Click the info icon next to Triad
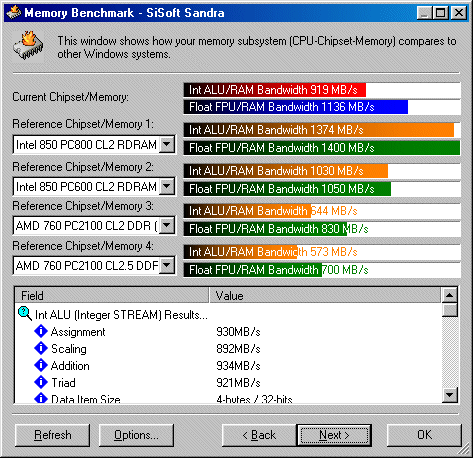473x458 pixels. pos(41,382)
